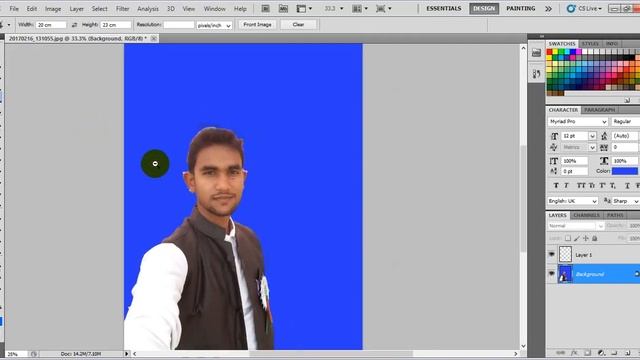Viewport: 640px width, 360px height.
Task: Switch to the Design workspace
Action: [x=484, y=9]
